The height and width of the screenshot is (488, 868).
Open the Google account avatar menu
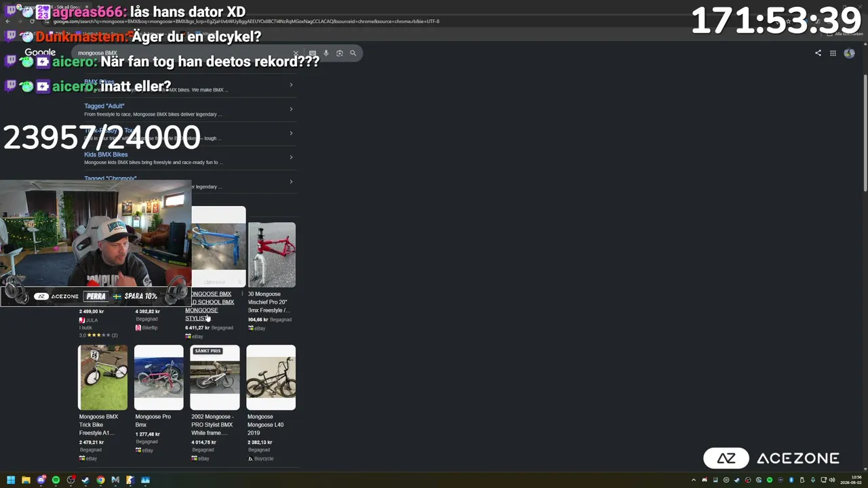849,53
